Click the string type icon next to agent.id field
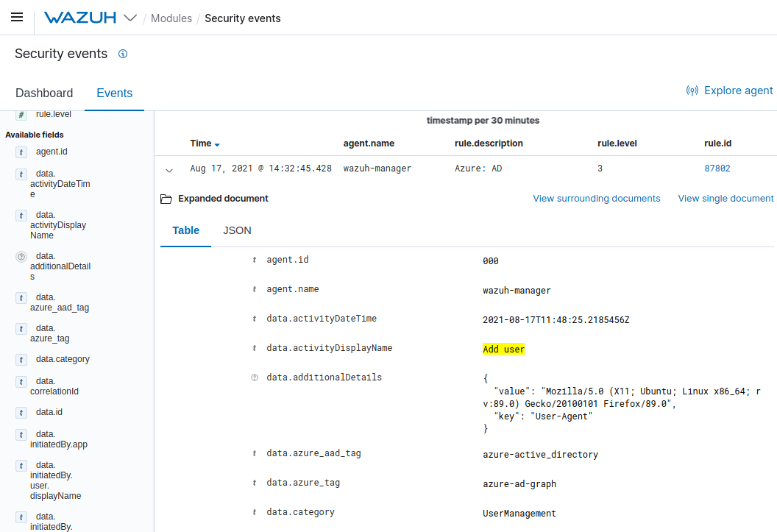777x532 pixels. coord(21,152)
